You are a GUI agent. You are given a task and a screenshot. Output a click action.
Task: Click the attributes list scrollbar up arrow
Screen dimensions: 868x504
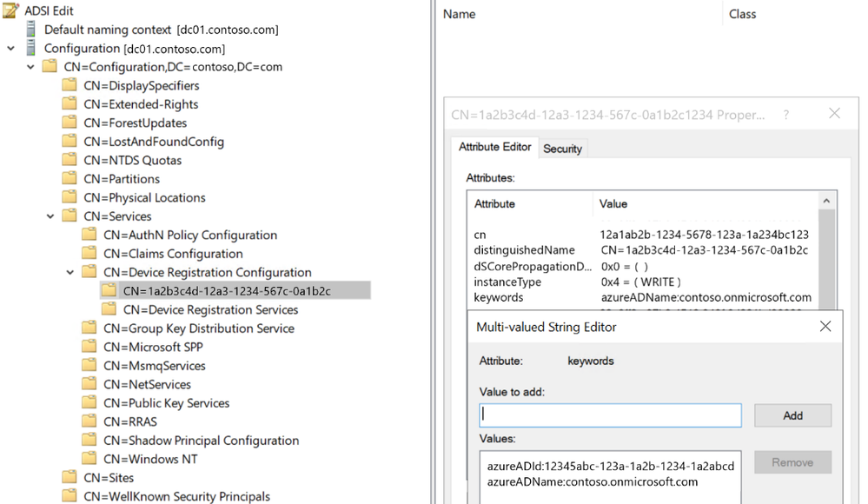828,202
